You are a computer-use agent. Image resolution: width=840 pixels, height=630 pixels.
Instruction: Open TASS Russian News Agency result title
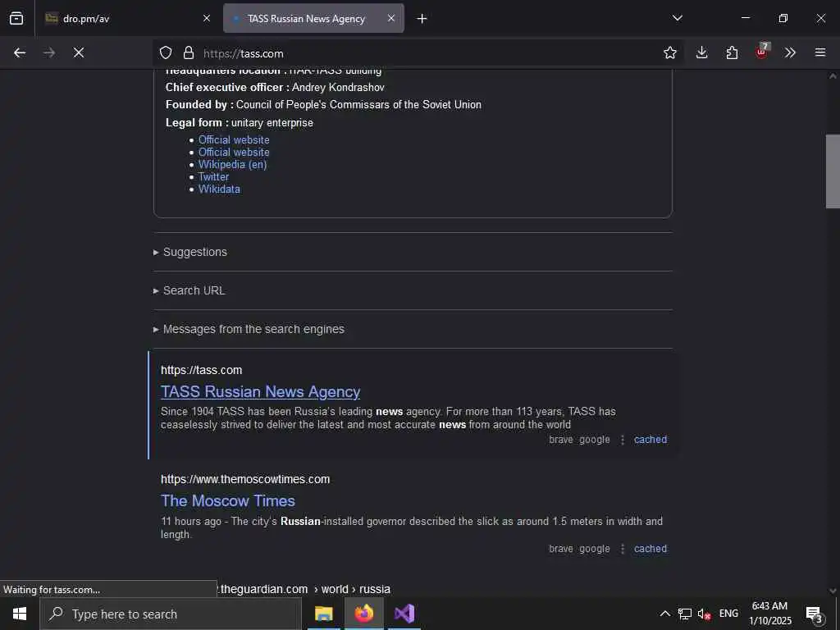260,391
